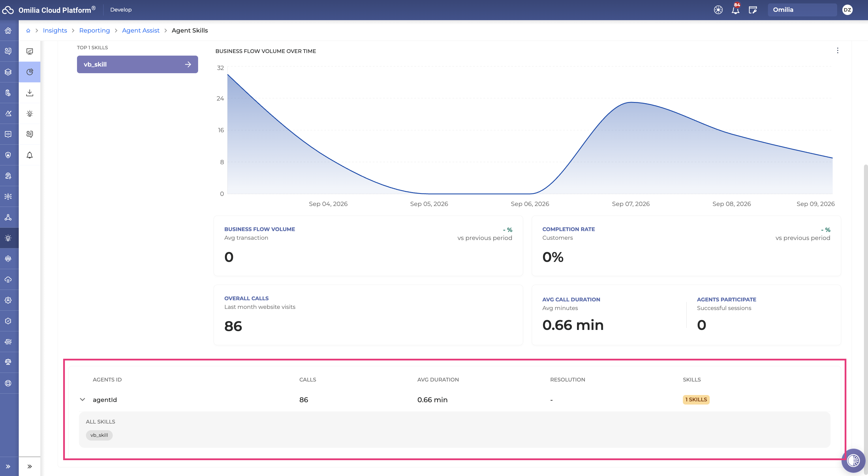Open the Omilia account selector

click(802, 10)
